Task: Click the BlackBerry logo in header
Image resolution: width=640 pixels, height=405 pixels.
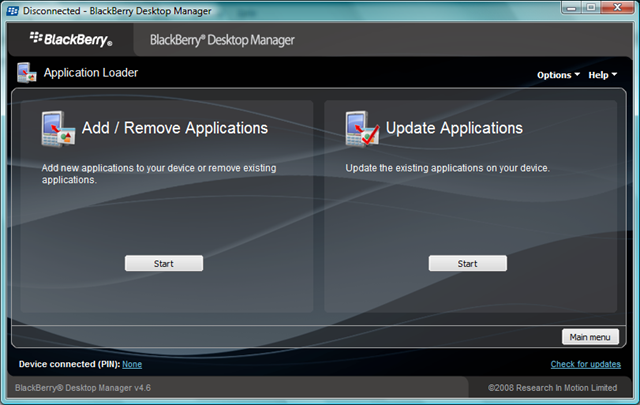Action: coord(71,39)
